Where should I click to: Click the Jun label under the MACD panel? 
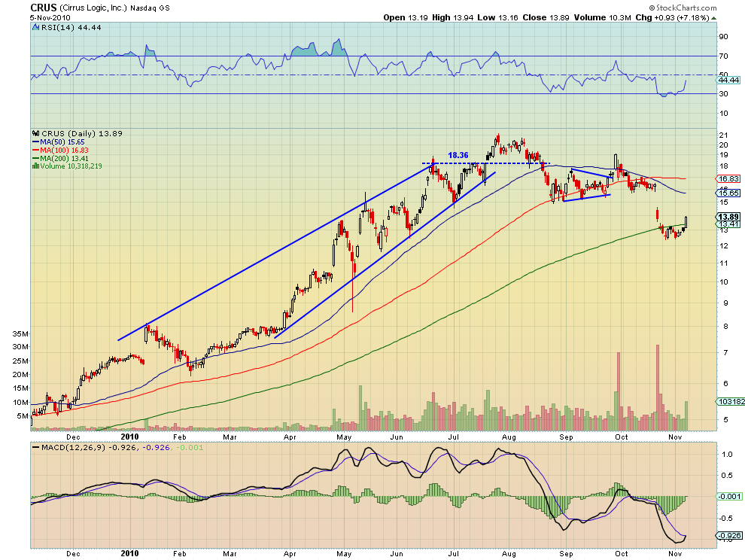[397, 554]
